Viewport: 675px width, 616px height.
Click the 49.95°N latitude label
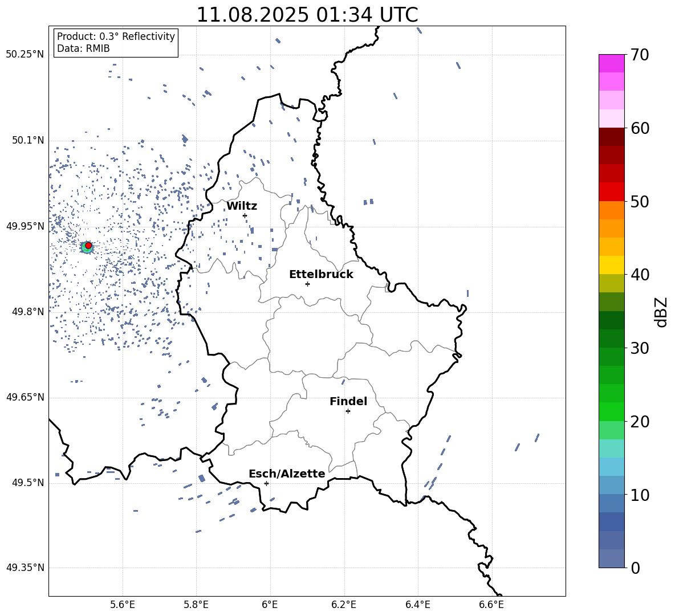click(25, 226)
